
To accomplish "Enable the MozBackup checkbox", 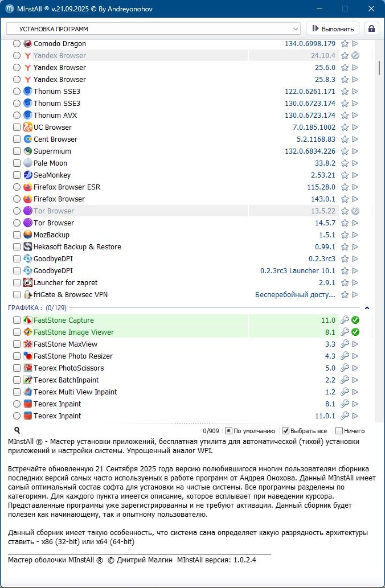I will tap(17, 235).
